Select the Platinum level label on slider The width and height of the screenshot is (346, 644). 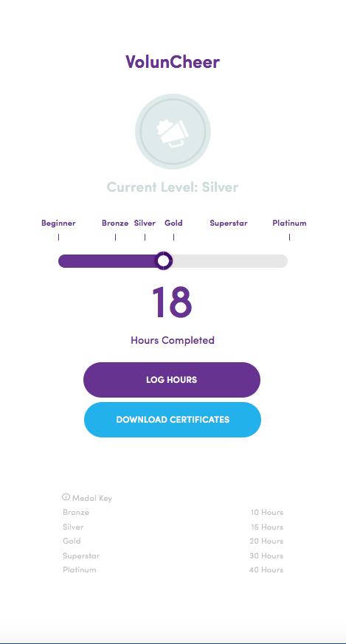(x=289, y=223)
